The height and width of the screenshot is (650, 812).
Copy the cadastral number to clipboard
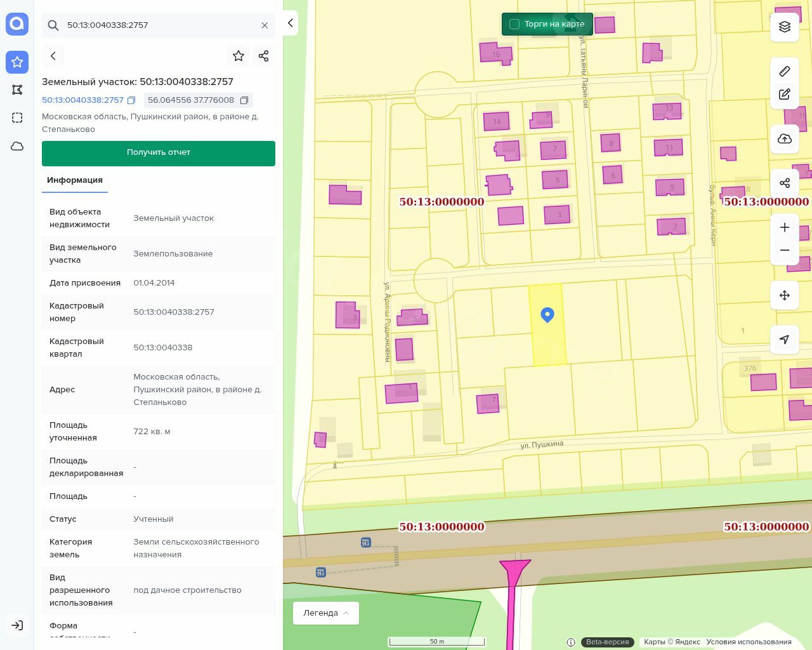pos(131,100)
